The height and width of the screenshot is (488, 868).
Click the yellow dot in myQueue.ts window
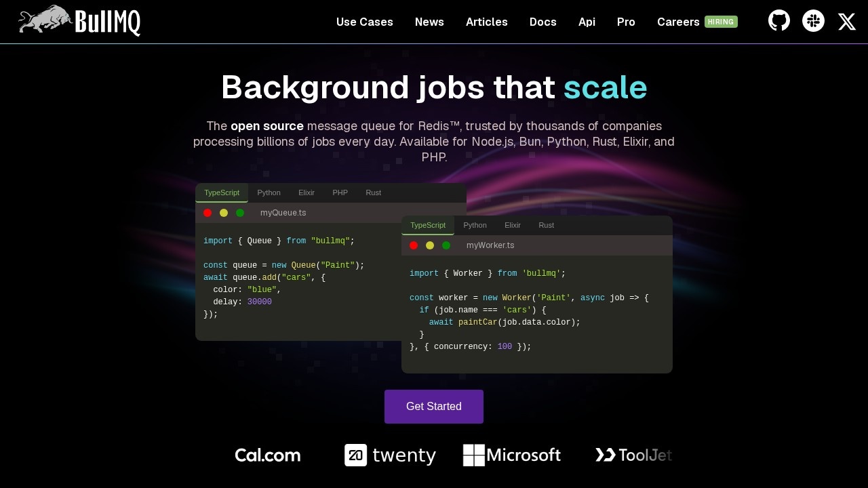224,213
